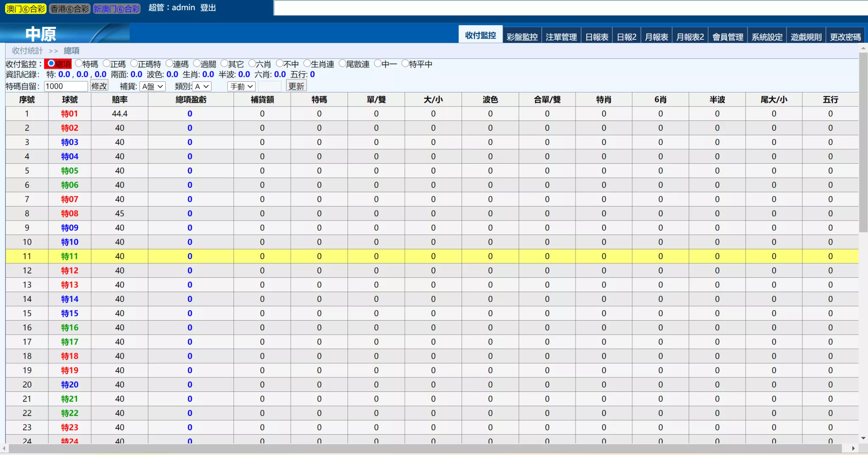Click the 登出 logout link

pos(208,8)
